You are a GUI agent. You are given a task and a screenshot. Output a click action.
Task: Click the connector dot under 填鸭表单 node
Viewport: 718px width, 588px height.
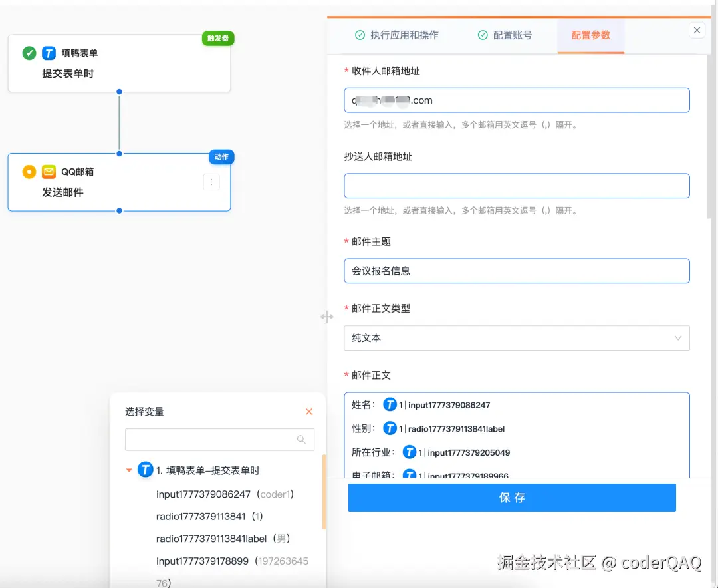(119, 92)
